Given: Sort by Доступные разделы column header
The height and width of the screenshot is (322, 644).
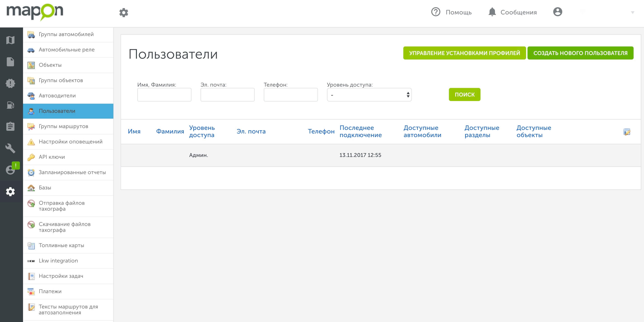Looking at the screenshot, I should click(x=482, y=131).
